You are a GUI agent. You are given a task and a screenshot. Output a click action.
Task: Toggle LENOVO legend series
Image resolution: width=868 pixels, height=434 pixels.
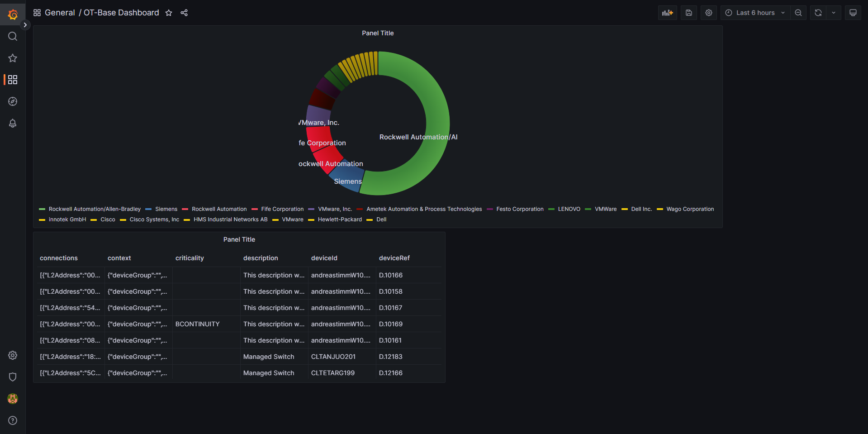click(569, 209)
